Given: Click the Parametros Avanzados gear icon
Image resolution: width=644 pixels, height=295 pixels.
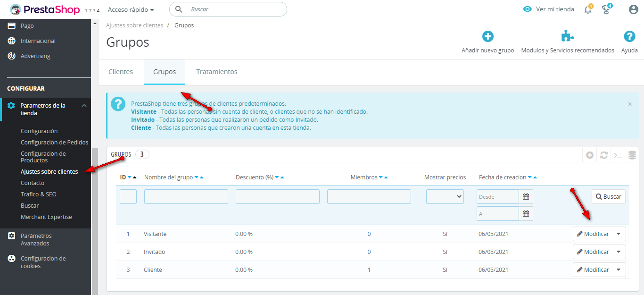Looking at the screenshot, I should click(12, 236).
